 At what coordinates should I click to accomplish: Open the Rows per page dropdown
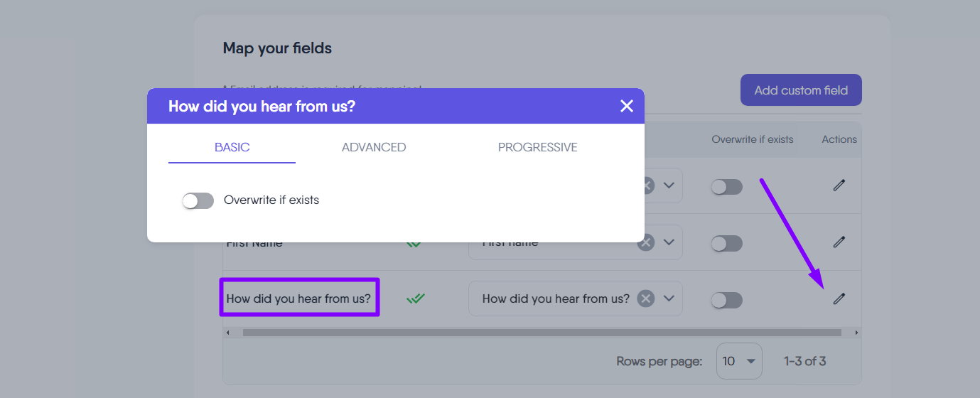click(x=739, y=361)
